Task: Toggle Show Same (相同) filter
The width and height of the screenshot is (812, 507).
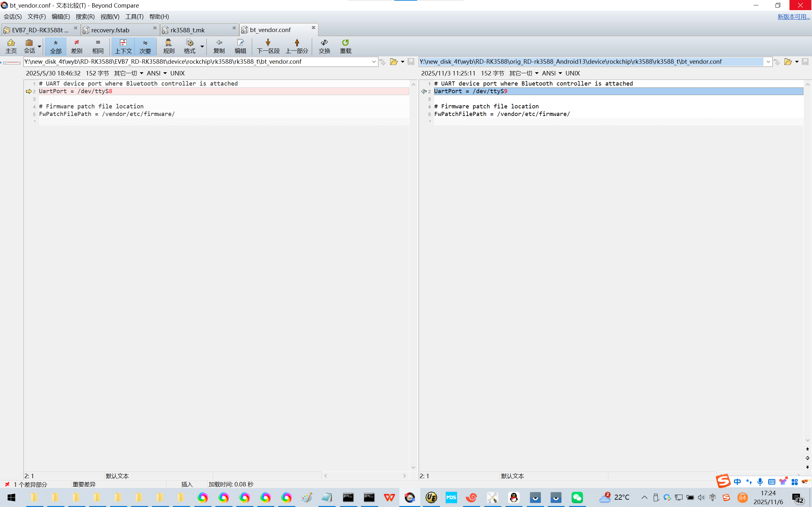Action: tap(98, 46)
